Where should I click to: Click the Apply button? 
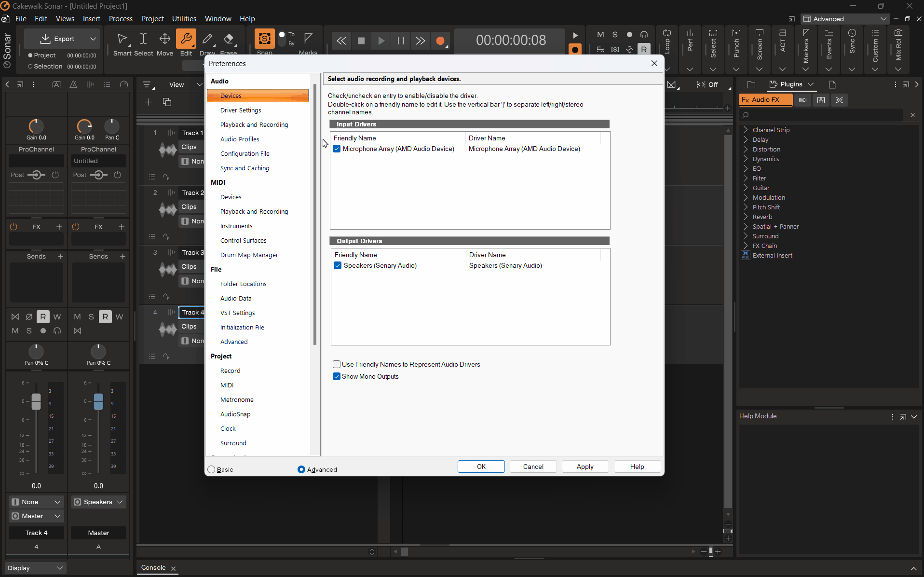[x=584, y=467]
